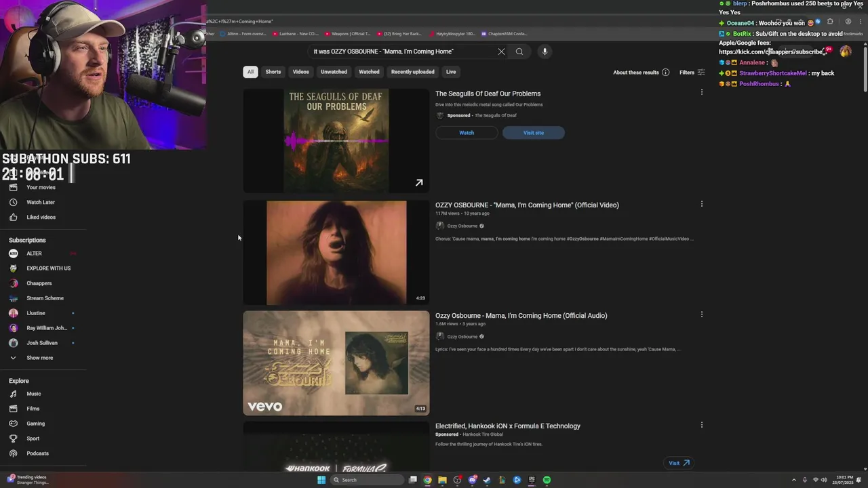
Task: Open the Mama, I'm Coming Home (Official Audio) title
Action: [x=521, y=315]
